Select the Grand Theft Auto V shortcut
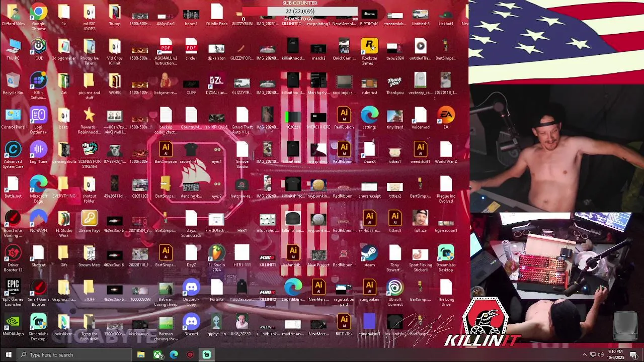 [242, 115]
